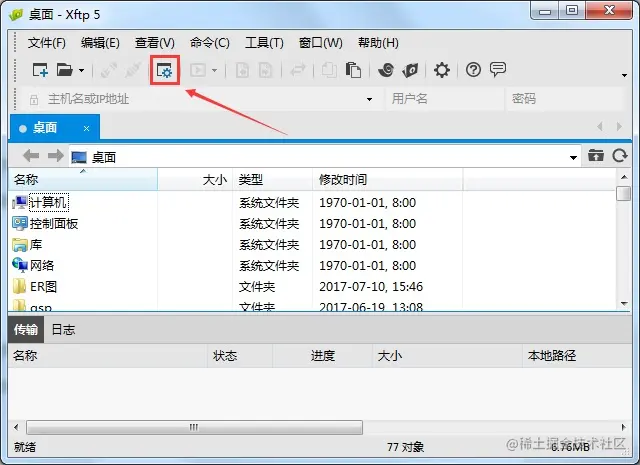The height and width of the screenshot is (465, 640).
Task: Close the 桌面 tab
Action: point(86,129)
